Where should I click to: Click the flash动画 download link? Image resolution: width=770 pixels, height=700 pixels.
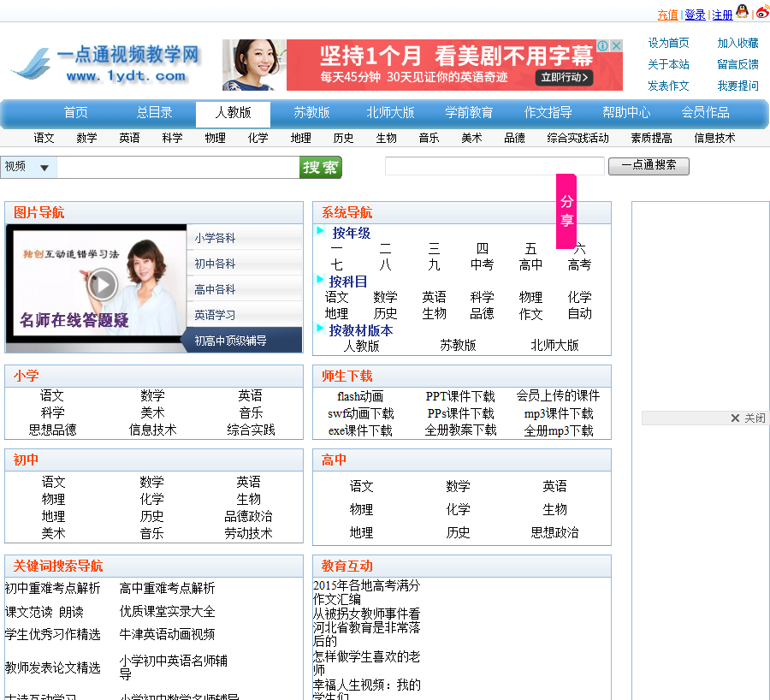point(360,396)
